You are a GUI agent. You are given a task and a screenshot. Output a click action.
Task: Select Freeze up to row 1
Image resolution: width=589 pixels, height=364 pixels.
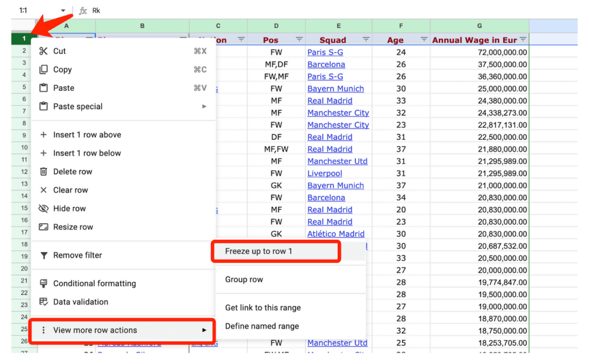click(x=259, y=251)
